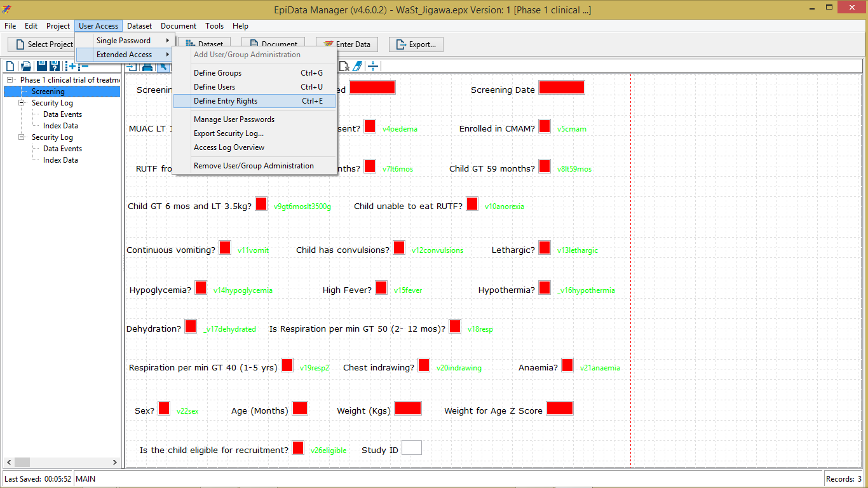
Task: Collapse the Phase 1 clinical trial tree node
Action: click(10, 80)
